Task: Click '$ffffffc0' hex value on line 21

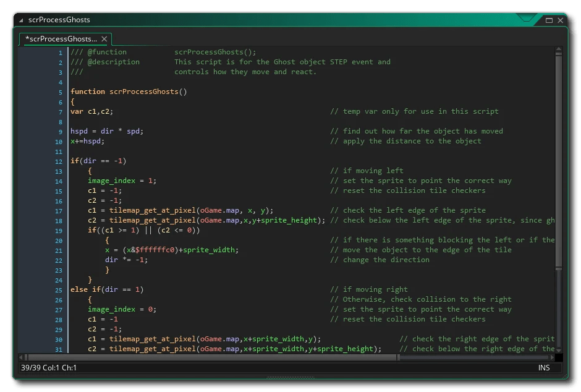Action: (x=155, y=250)
